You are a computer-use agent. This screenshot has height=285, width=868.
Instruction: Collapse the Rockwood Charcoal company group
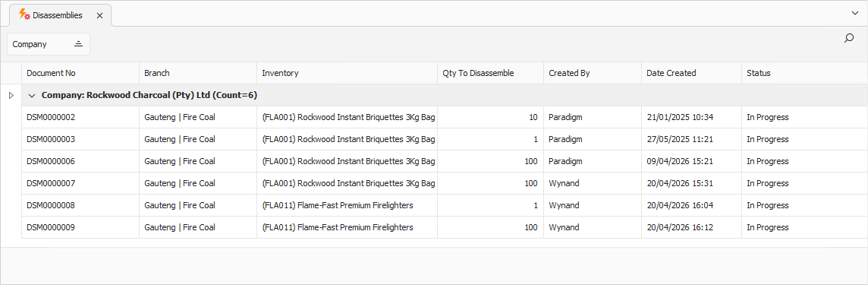(32, 95)
